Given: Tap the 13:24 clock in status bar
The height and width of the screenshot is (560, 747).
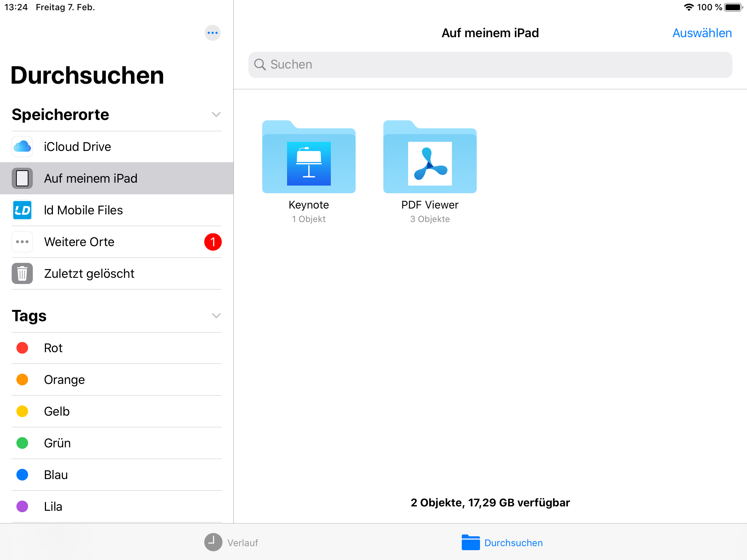Looking at the screenshot, I should tap(16, 7).
